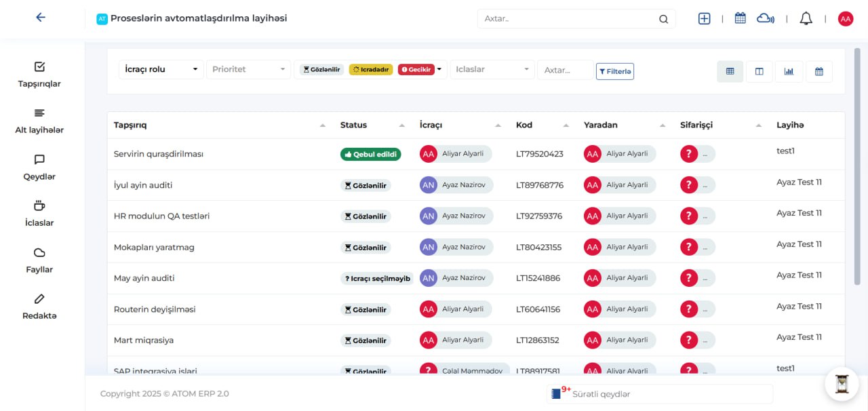
Task: Expand the Prioritet dropdown
Action: [248, 69]
